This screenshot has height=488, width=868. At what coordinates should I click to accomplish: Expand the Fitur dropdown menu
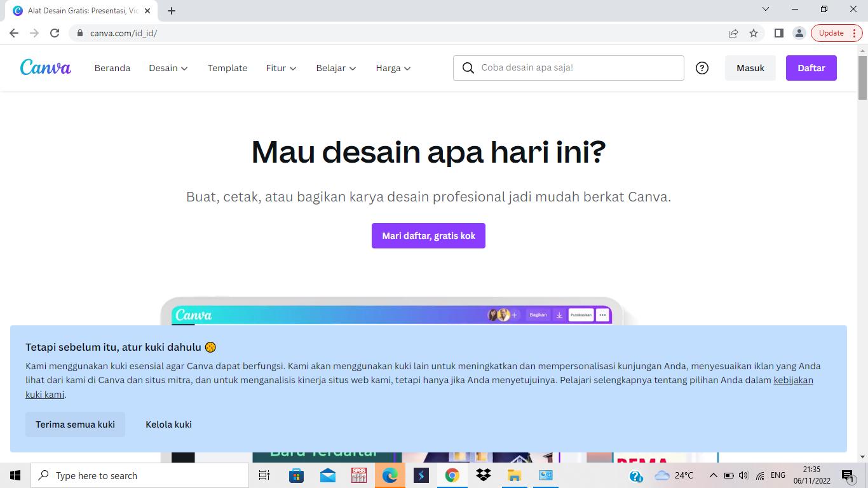(281, 68)
